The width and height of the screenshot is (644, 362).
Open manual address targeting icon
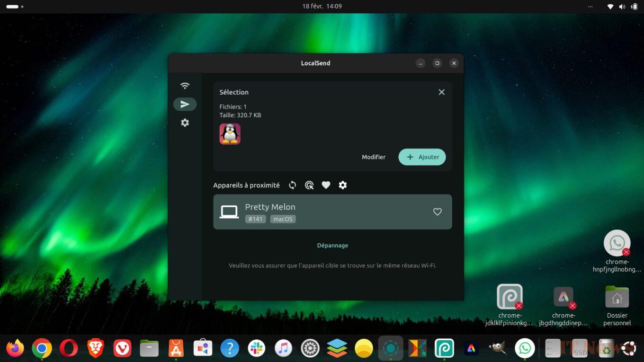(x=309, y=185)
